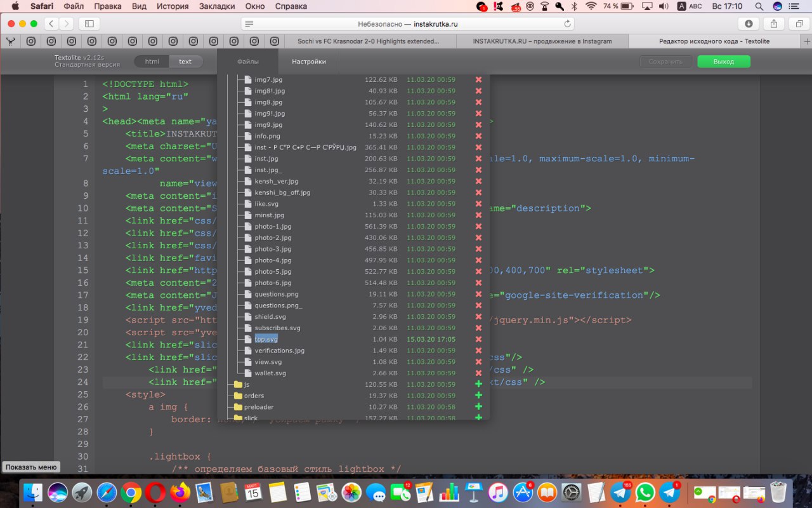This screenshot has height=508, width=812.
Task: Switch editor to html mode
Action: coord(152,62)
